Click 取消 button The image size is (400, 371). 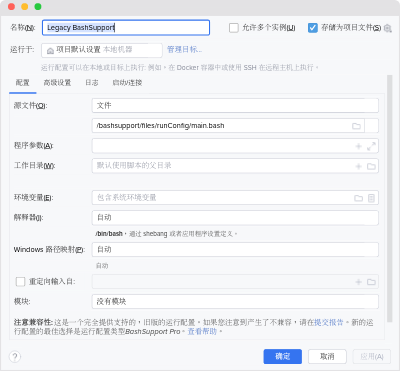click(x=327, y=357)
